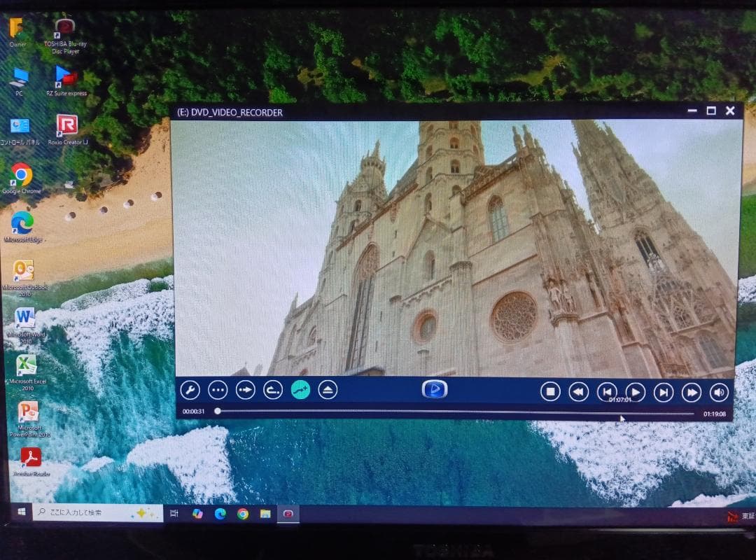
Task: Open the wrench settings in the player
Action: [190, 390]
